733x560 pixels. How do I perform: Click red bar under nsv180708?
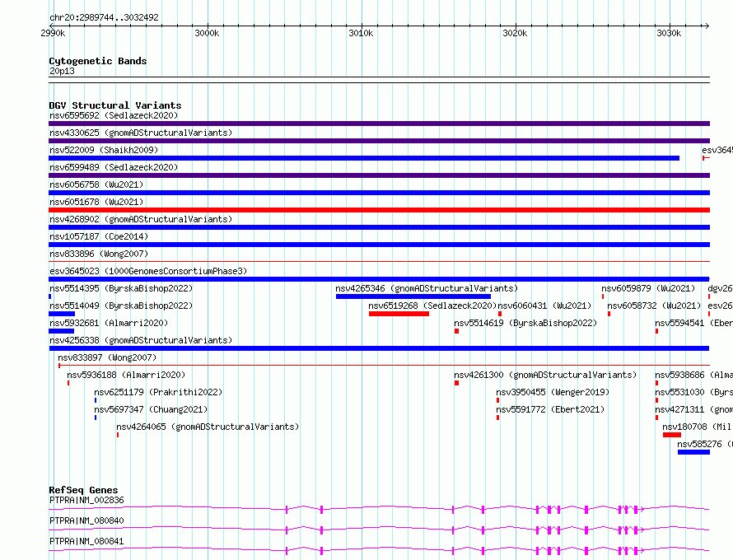672,435
